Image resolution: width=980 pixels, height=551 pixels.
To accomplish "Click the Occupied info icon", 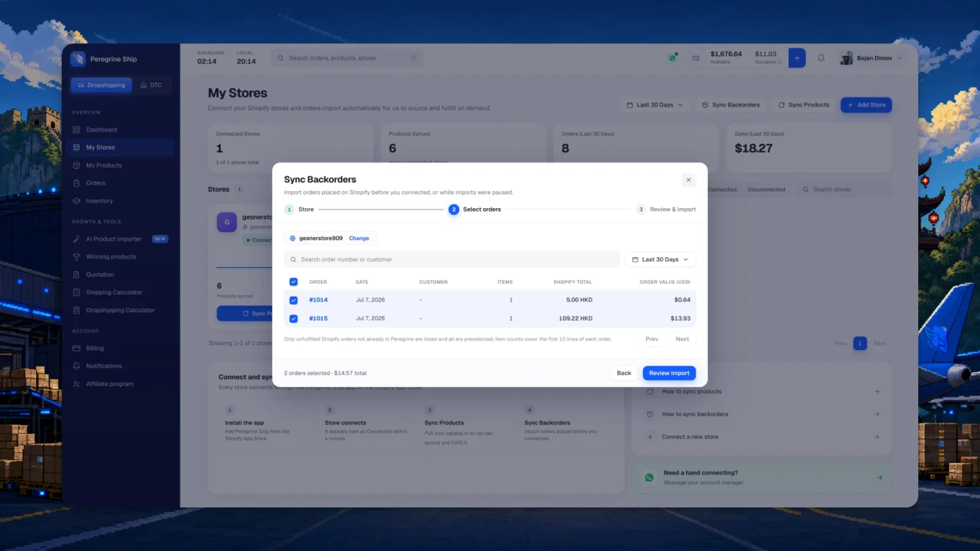I will (x=780, y=62).
